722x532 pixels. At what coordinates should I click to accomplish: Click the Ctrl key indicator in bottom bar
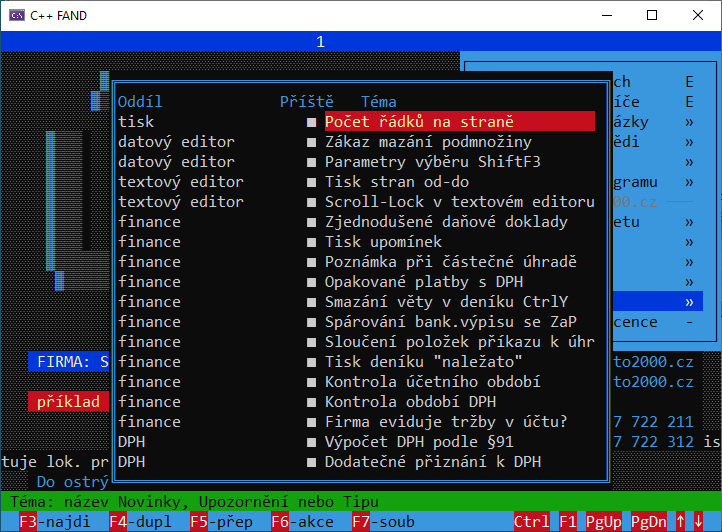pyautogui.click(x=531, y=522)
